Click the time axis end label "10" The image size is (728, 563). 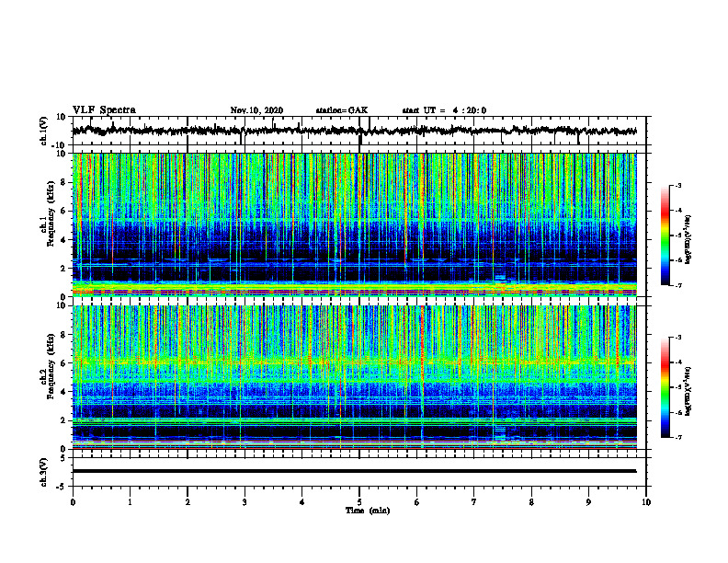click(x=646, y=502)
